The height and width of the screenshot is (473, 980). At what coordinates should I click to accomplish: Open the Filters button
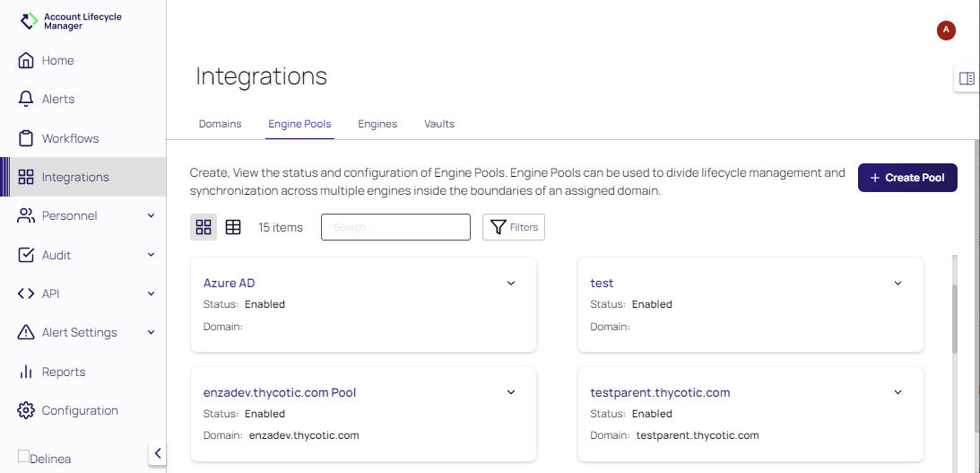[514, 227]
